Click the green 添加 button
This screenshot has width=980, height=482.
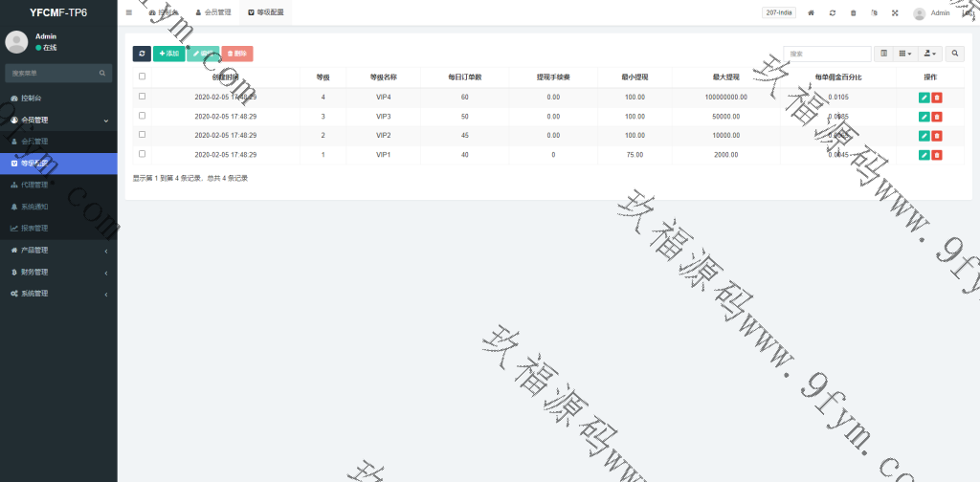168,54
